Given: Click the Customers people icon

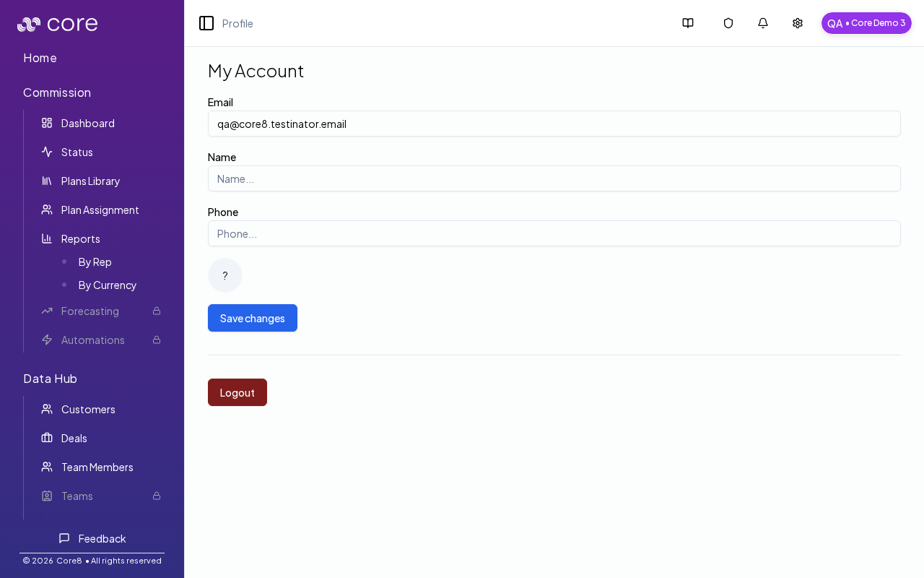Looking at the screenshot, I should click(x=46, y=409).
